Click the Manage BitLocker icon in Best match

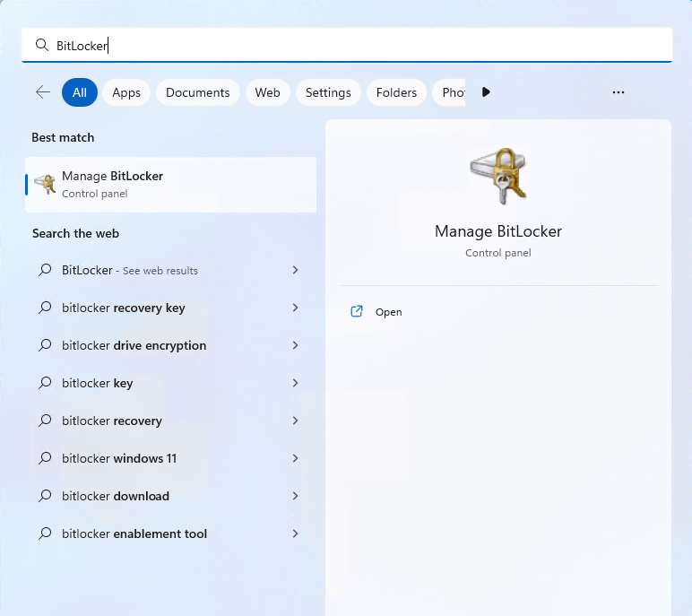[44, 185]
